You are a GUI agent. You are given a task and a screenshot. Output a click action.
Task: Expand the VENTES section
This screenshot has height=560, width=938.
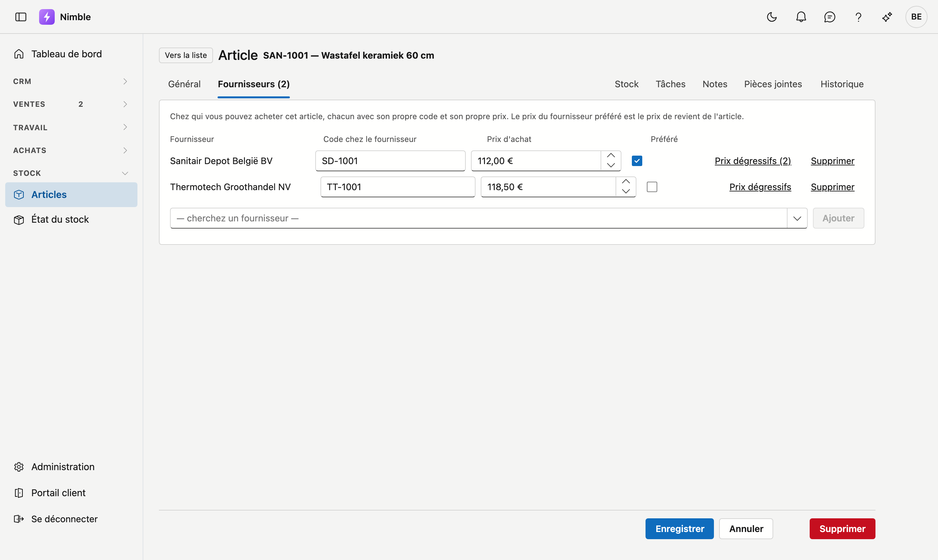71,104
